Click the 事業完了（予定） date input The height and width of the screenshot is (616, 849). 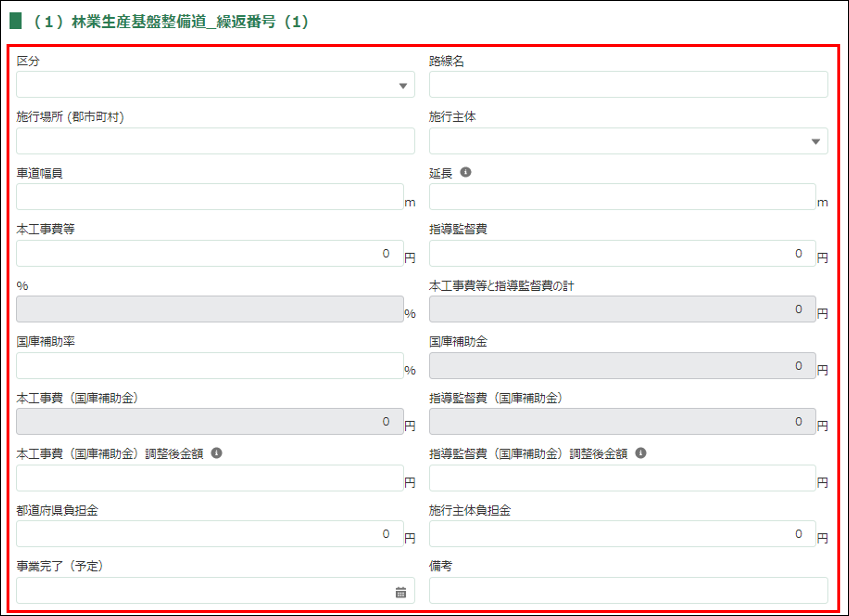pyautogui.click(x=202, y=591)
